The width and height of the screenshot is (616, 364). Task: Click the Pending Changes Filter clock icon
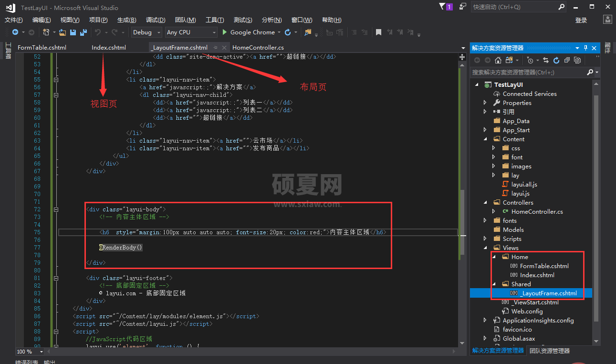tap(530, 60)
